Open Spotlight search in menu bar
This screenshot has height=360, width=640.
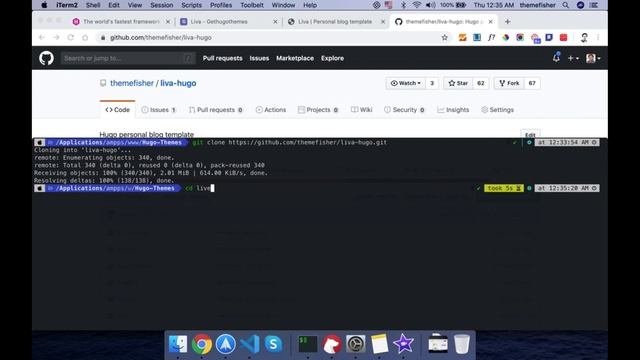(566, 5)
